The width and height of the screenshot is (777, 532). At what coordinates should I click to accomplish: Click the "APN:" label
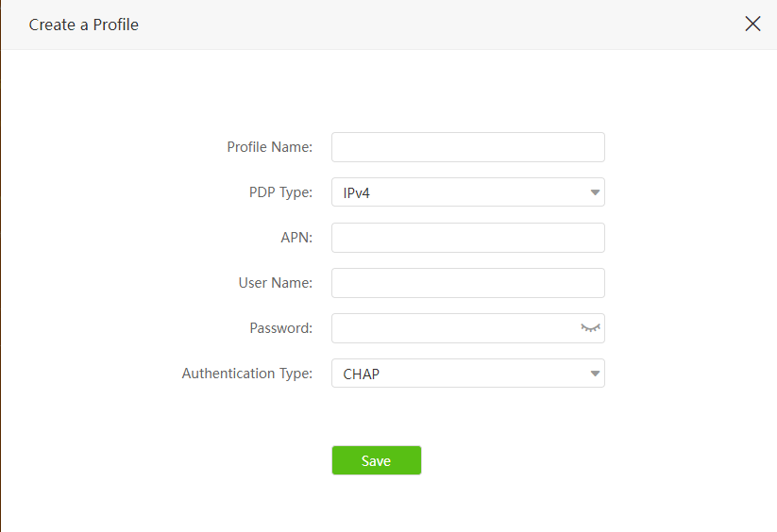[296, 238]
